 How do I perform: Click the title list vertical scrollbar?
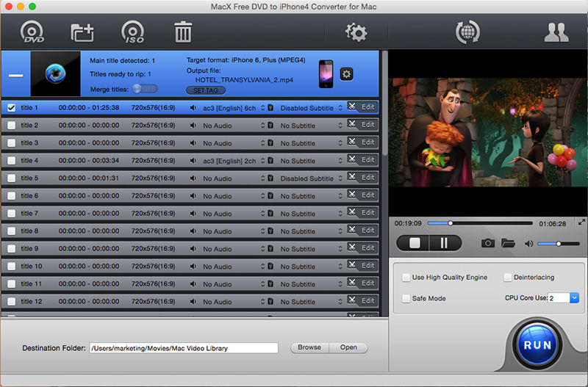click(x=384, y=104)
